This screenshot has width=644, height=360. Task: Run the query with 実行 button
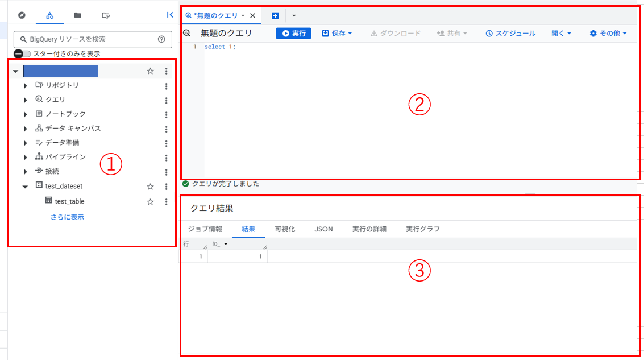click(x=293, y=34)
